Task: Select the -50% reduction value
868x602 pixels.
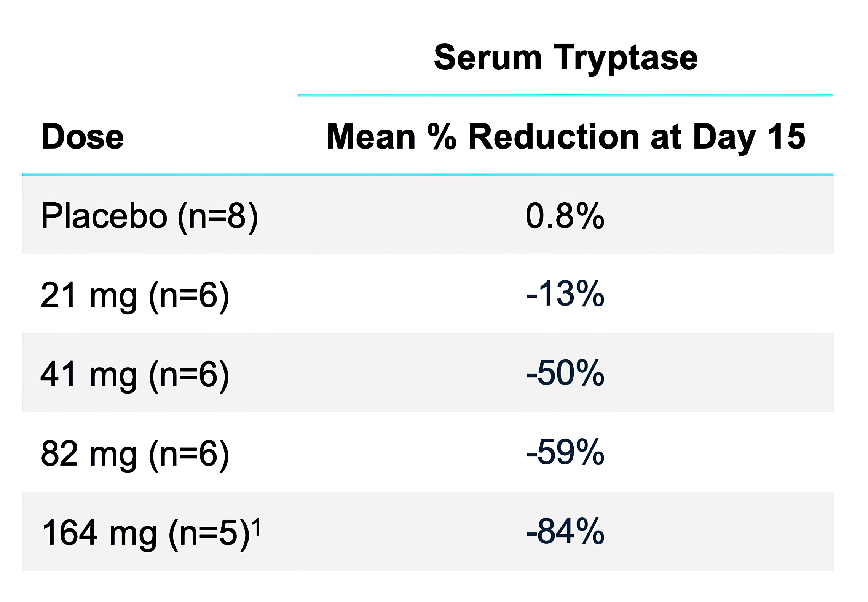Action: coord(565,373)
